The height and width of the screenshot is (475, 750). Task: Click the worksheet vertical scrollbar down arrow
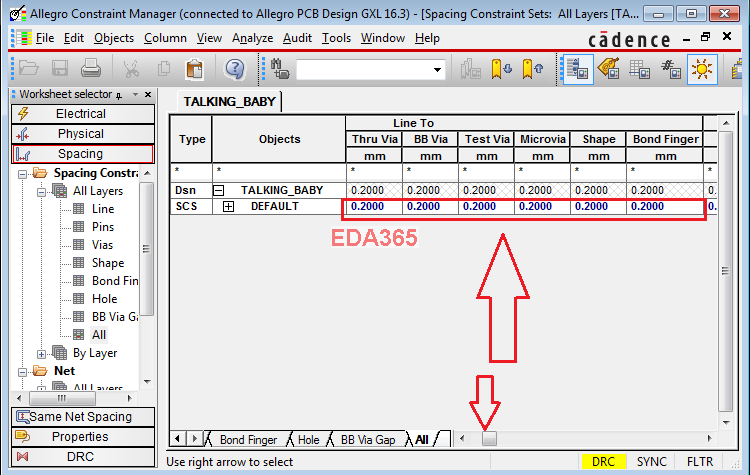click(726, 423)
